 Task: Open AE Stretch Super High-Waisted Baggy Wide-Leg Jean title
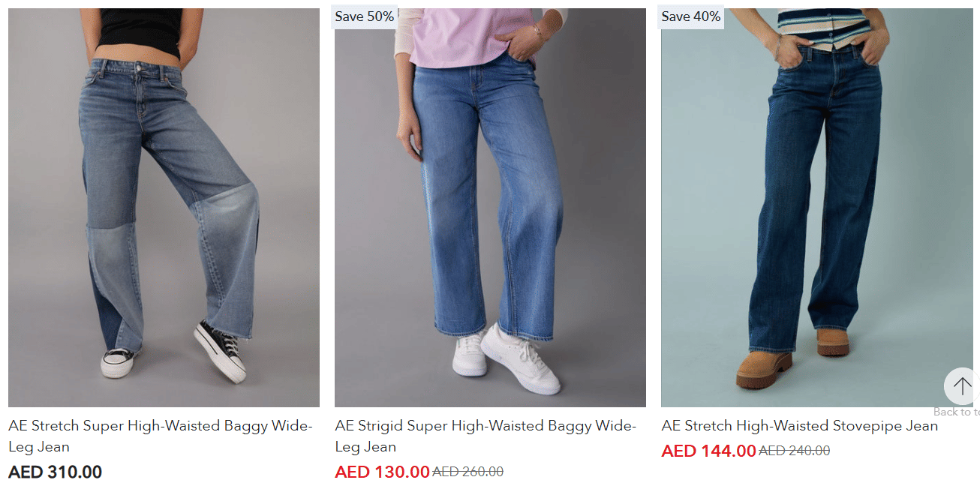tap(161, 436)
